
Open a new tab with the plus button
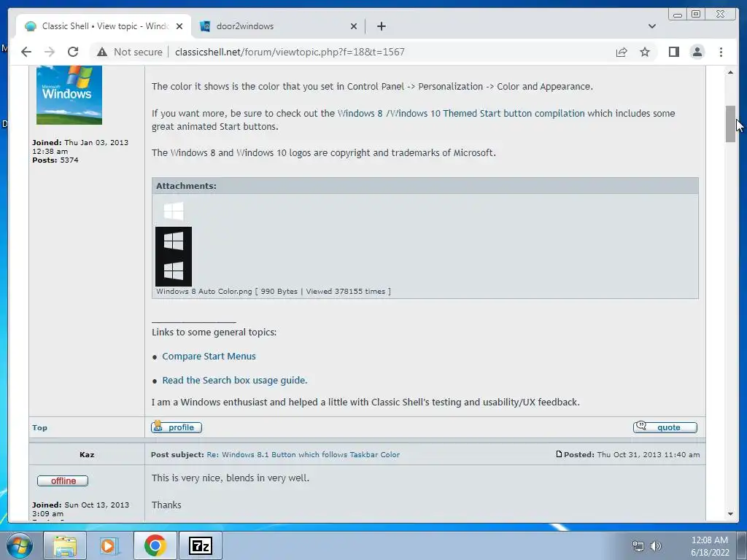coord(381,26)
